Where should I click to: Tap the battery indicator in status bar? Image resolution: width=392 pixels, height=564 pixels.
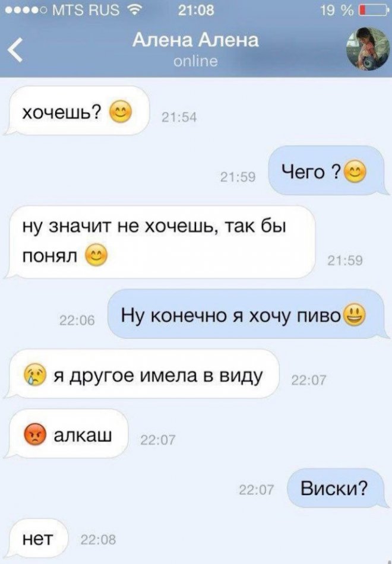[374, 11]
